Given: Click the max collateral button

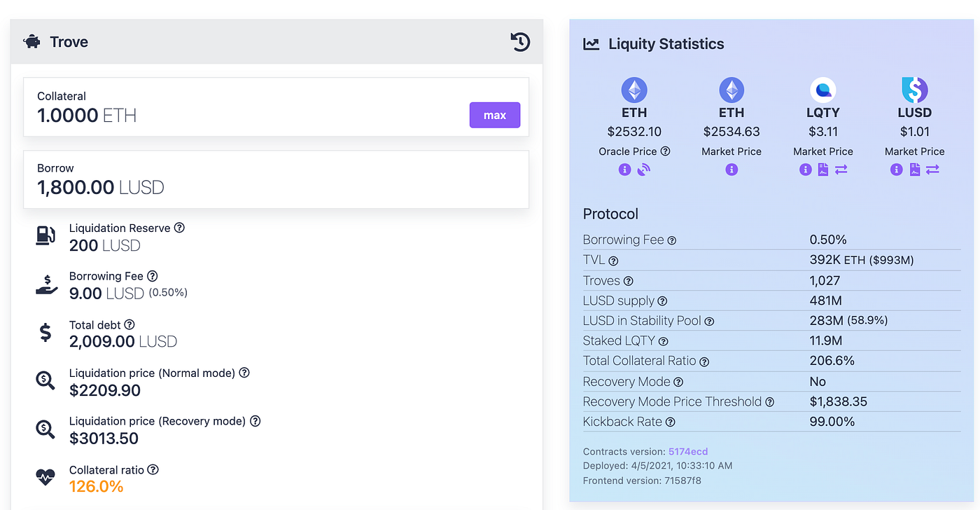Looking at the screenshot, I should tap(495, 115).
